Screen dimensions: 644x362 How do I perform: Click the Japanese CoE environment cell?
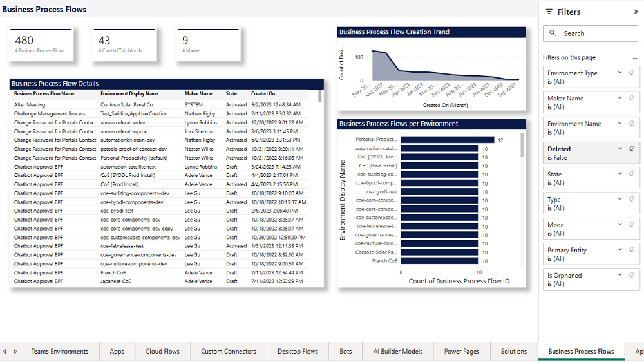116,281
